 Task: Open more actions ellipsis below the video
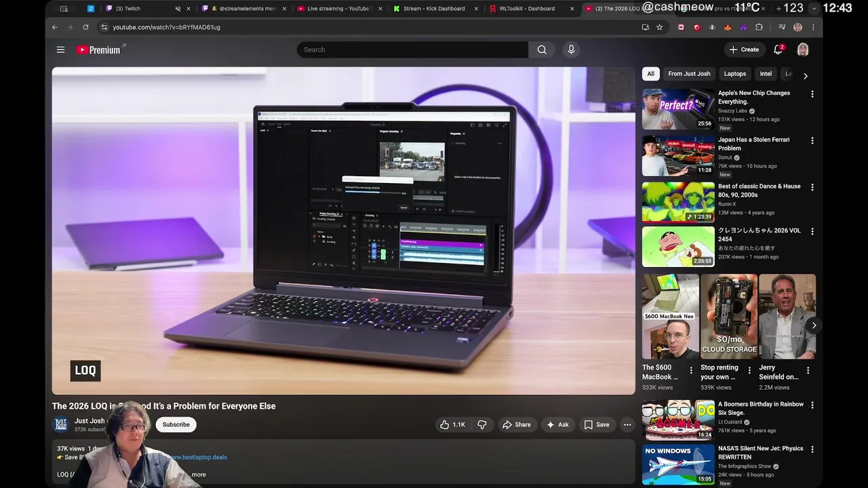pyautogui.click(x=627, y=425)
